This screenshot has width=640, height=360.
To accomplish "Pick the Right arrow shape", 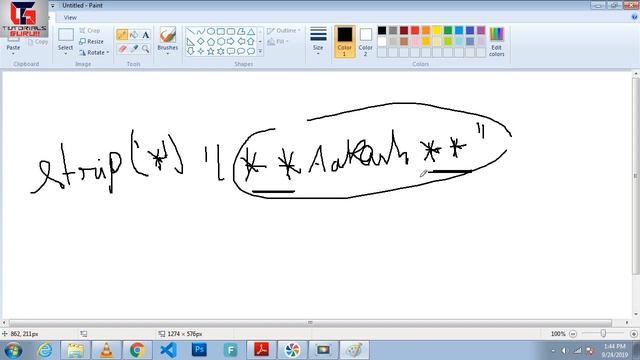I will (x=231, y=41).
